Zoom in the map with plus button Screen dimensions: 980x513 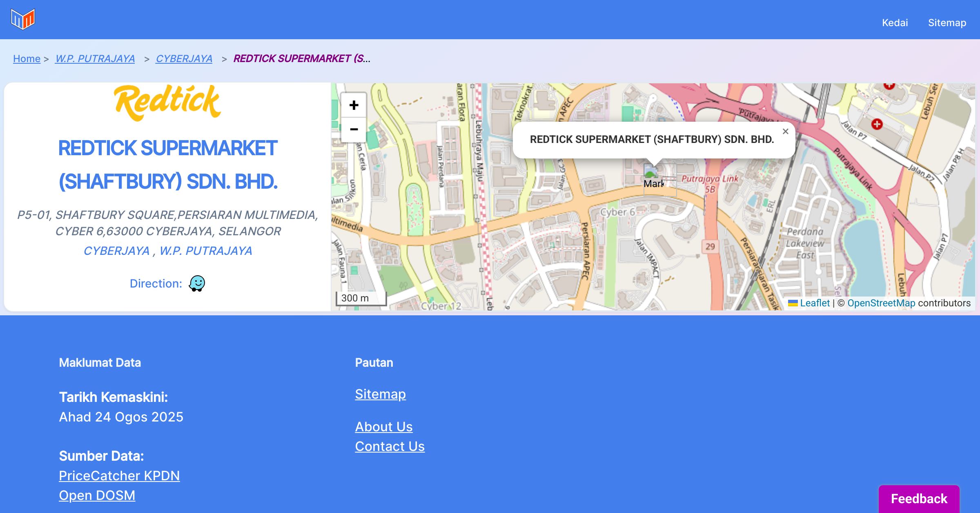click(354, 105)
